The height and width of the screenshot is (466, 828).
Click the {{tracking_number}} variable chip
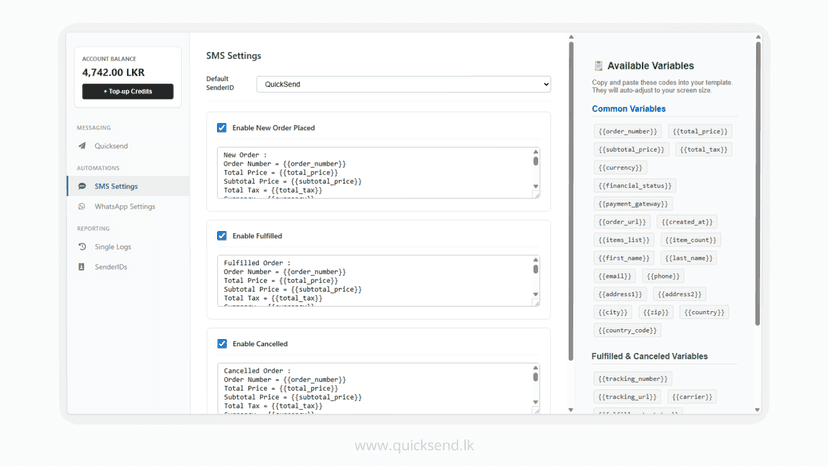click(x=633, y=379)
